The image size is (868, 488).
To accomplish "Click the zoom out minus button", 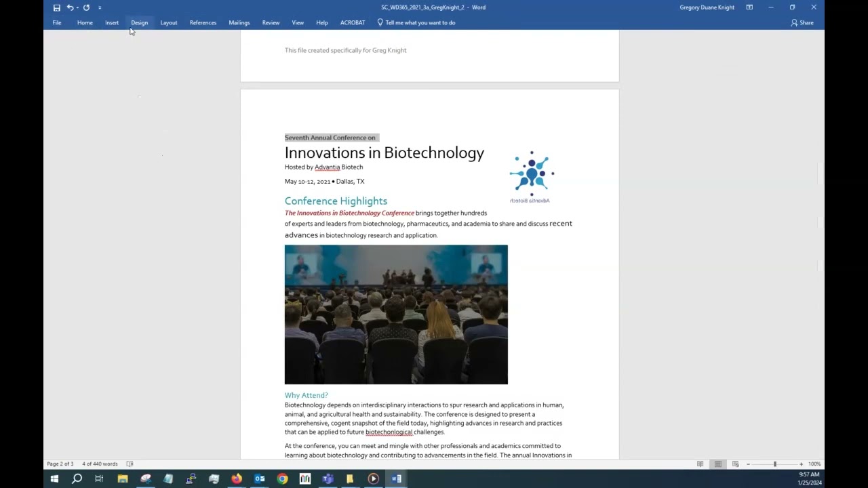I will point(748,464).
